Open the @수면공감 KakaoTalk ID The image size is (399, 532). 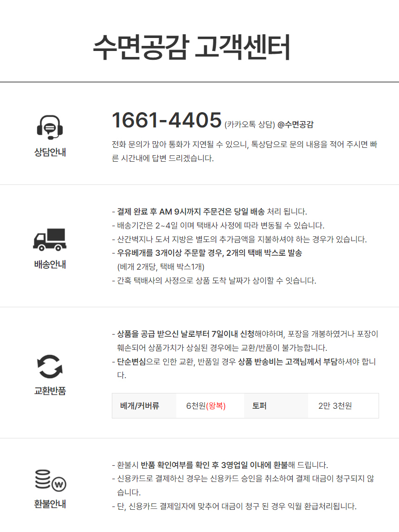(x=296, y=125)
